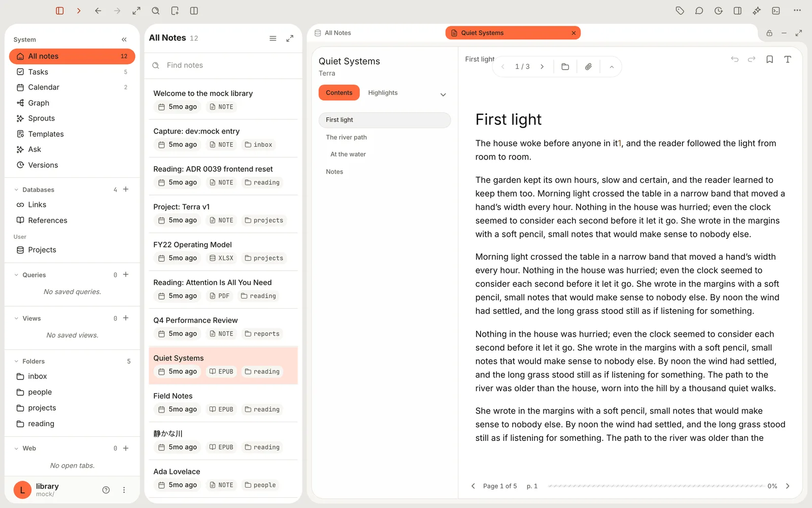This screenshot has width=812, height=508.
Task: Open the Graph view
Action: [x=72, y=103]
